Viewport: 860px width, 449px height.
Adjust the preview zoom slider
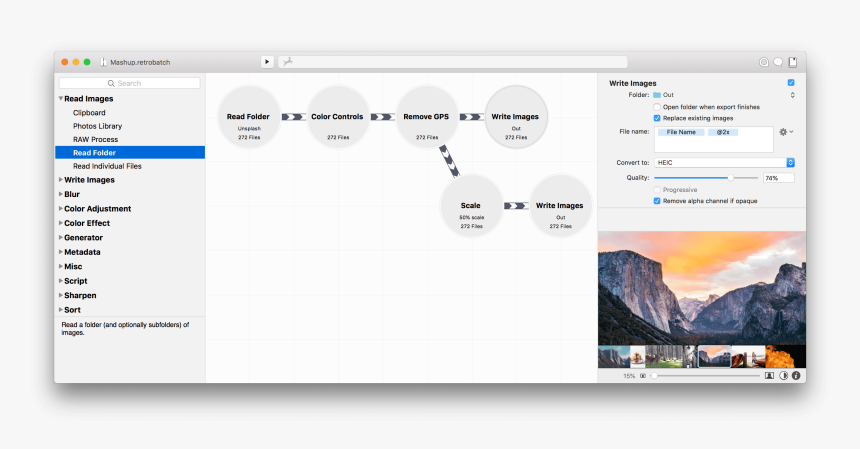point(706,376)
